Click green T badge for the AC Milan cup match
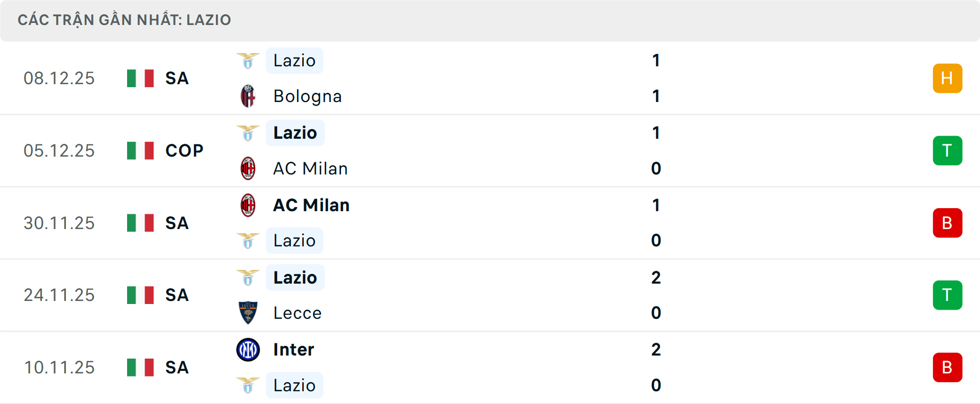Image resolution: width=980 pixels, height=404 pixels. 947,150
